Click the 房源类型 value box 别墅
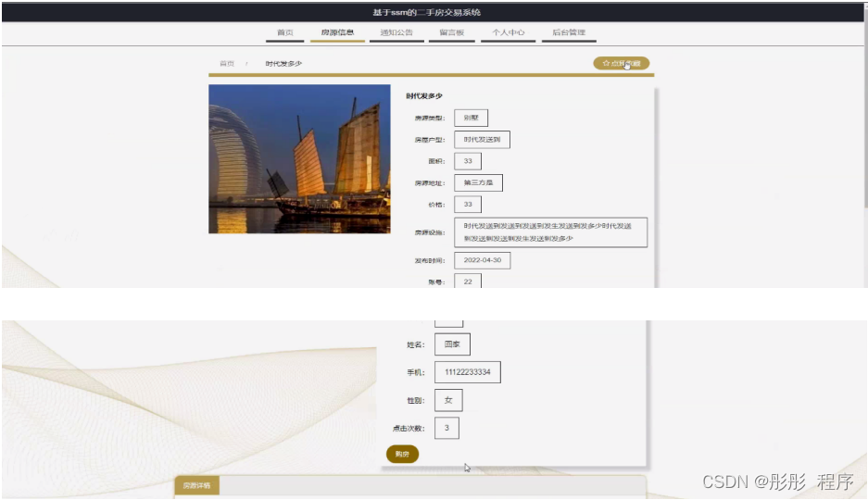 (472, 118)
